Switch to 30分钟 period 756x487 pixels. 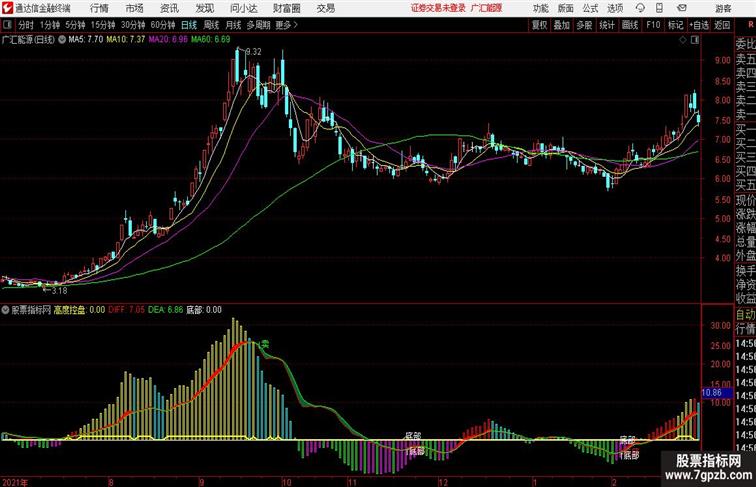point(133,25)
